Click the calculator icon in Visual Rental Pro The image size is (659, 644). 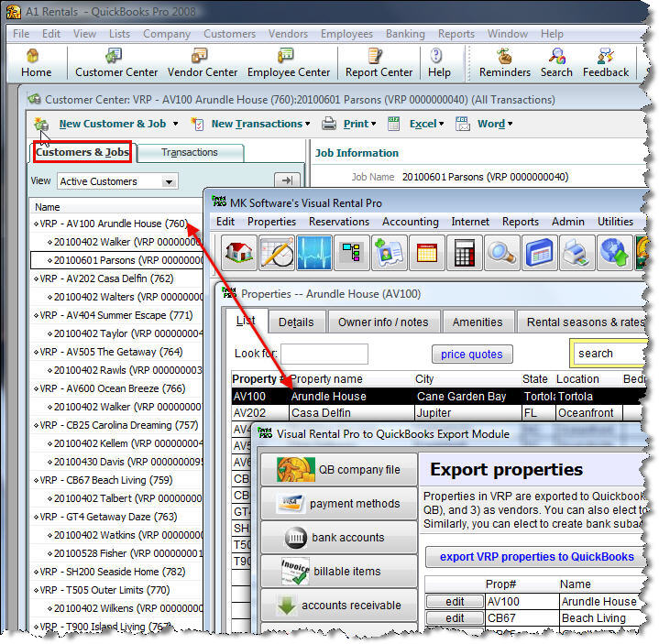coord(465,253)
